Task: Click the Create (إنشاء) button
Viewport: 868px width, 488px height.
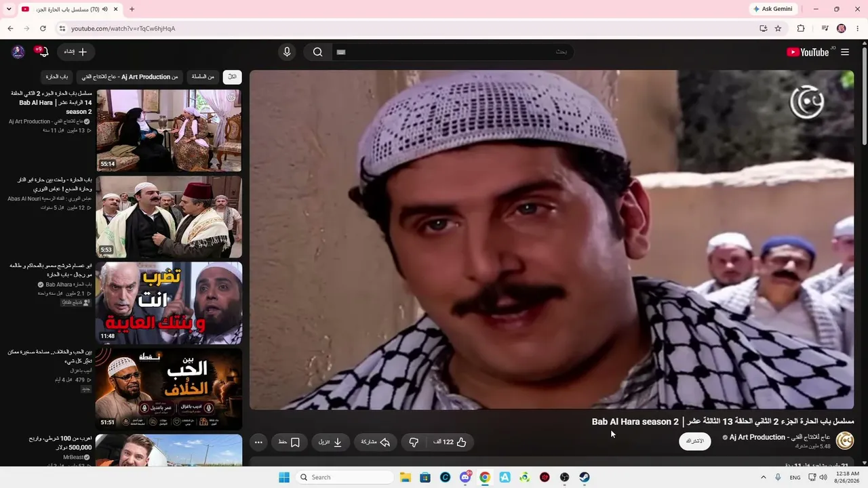Action: click(76, 52)
